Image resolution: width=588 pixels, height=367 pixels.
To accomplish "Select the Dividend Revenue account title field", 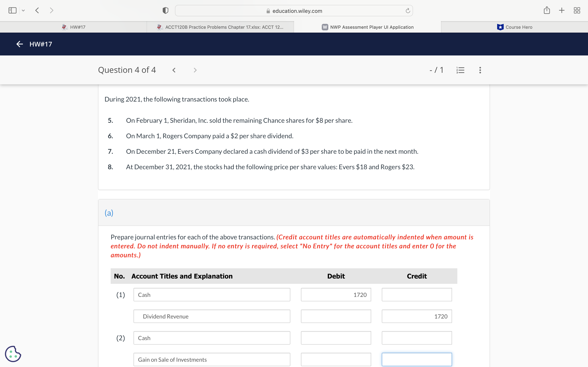I will click(212, 316).
